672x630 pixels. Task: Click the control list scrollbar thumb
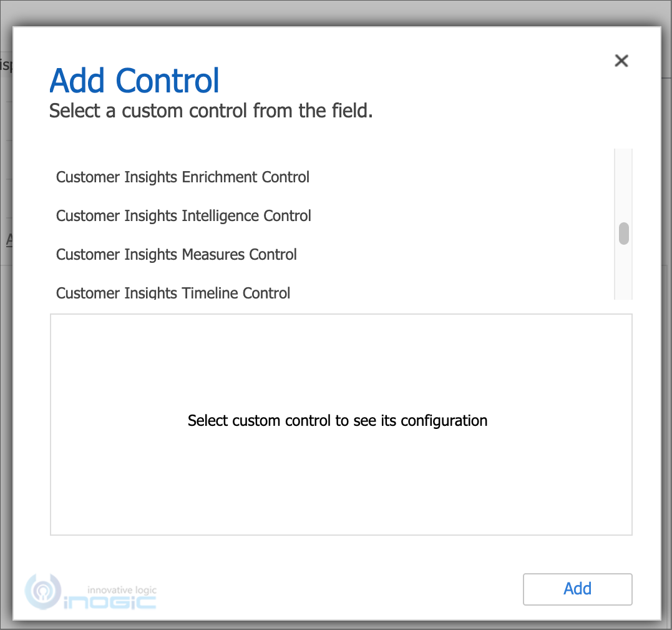(624, 234)
